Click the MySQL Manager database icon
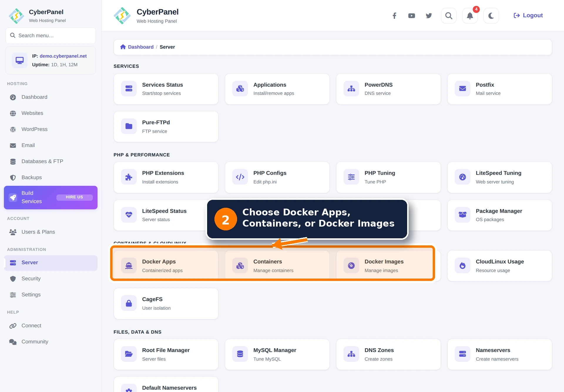 [240, 354]
